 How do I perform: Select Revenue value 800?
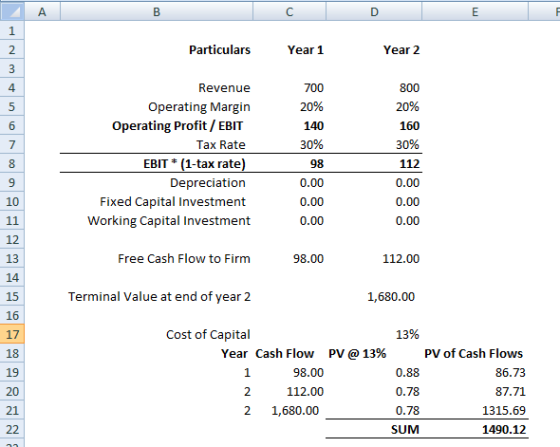tap(409, 88)
